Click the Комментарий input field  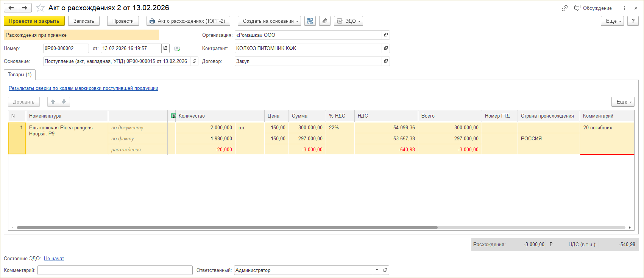click(x=115, y=270)
